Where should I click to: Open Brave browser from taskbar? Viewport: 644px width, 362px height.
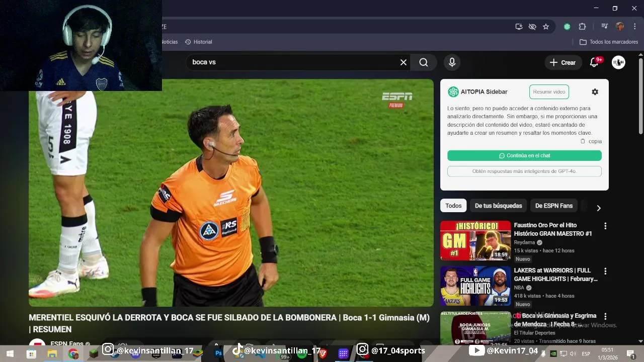(x=323, y=354)
